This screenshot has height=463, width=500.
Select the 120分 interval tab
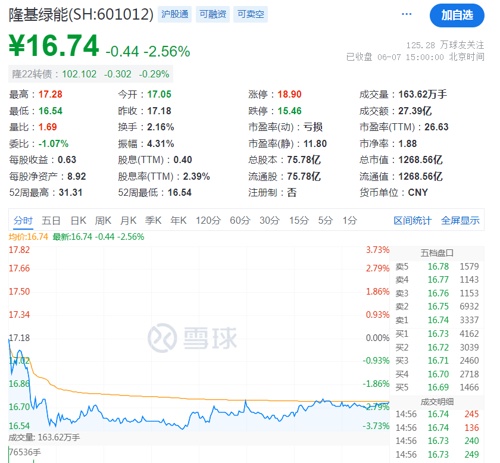point(208,221)
